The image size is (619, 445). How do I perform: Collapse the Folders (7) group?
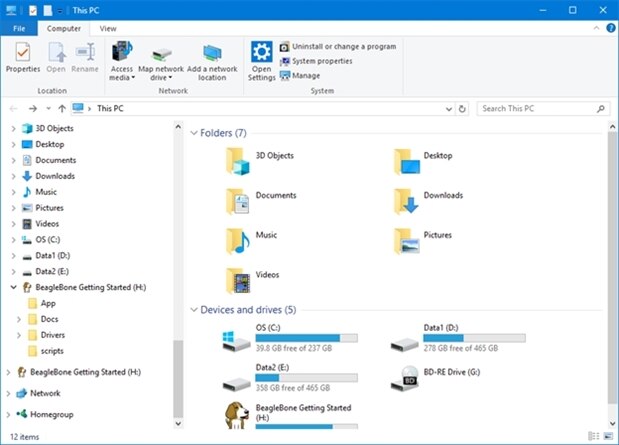tap(193, 132)
